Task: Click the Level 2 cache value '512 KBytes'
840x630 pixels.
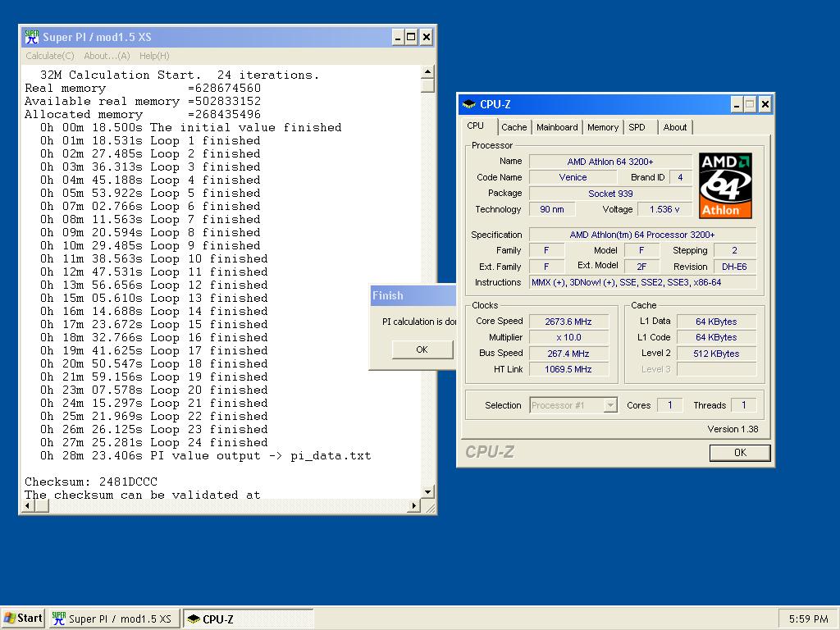Action: click(x=716, y=354)
